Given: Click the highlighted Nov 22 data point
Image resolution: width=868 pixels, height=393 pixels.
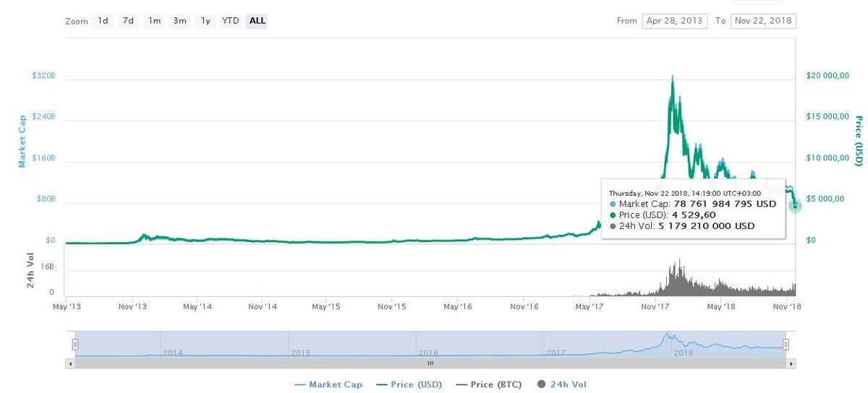Looking at the screenshot, I should point(795,206).
